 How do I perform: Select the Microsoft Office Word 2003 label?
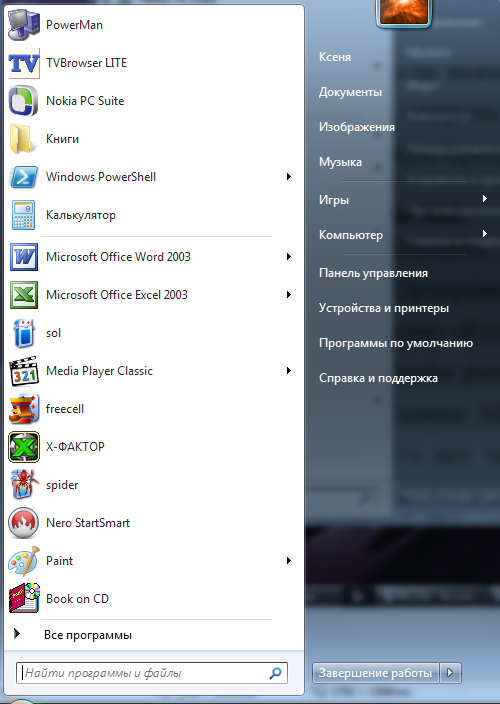point(118,257)
